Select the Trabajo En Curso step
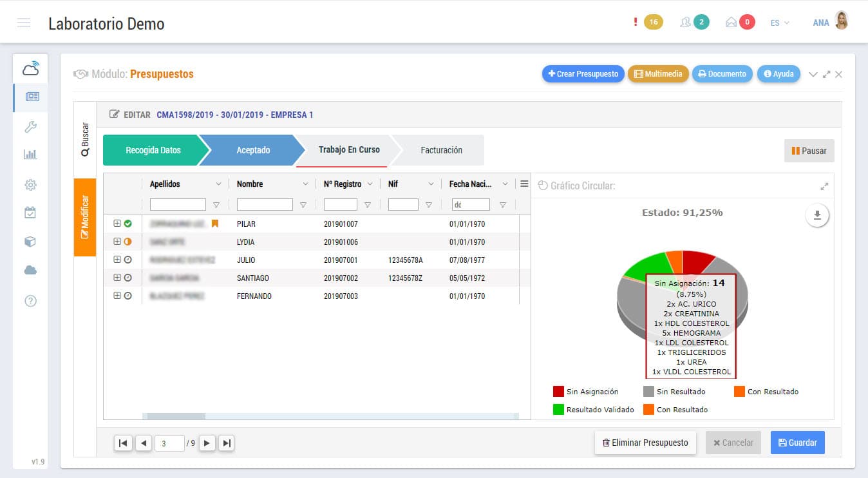Screen dimensions: 868x478 coord(349,149)
